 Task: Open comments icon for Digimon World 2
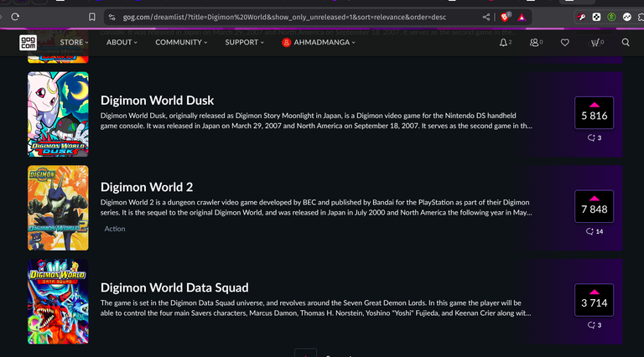589,231
